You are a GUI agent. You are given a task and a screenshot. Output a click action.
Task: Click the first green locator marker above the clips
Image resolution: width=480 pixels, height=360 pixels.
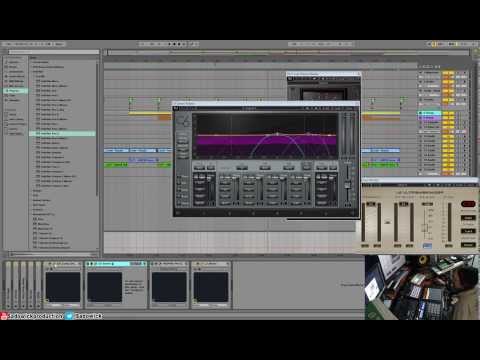coord(131,99)
